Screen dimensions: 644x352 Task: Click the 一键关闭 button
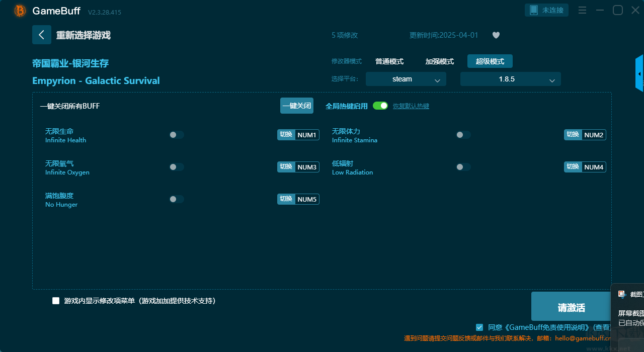297,106
